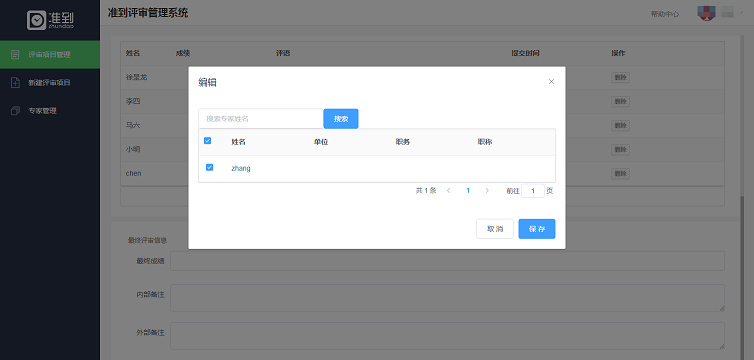Click the 新建评审项目 sidebar icon
Image resolution: width=754 pixels, height=360 pixels.
tap(15, 83)
